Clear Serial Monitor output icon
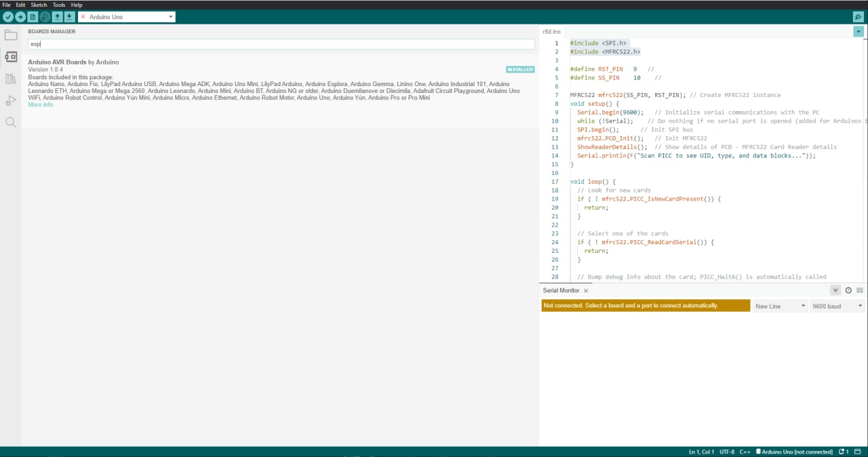Image resolution: width=868 pixels, height=457 pixels. 860,290
